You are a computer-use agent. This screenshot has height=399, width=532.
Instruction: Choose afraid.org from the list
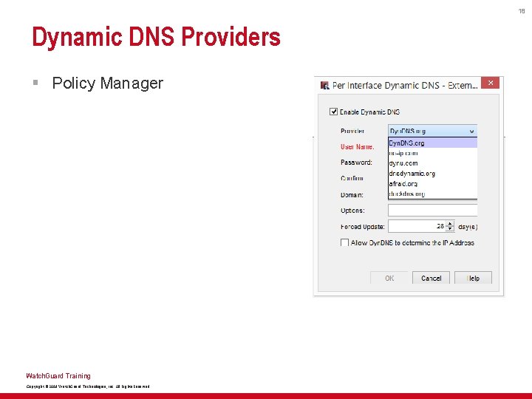click(432, 183)
